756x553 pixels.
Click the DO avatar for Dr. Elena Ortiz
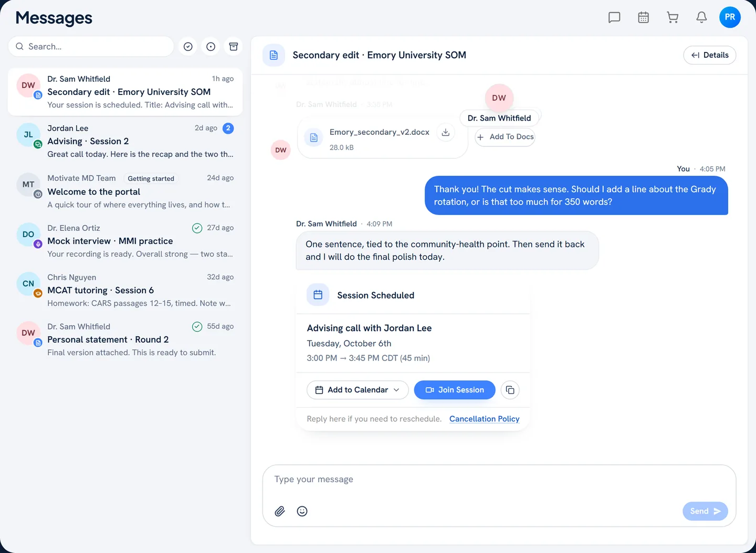tap(28, 235)
